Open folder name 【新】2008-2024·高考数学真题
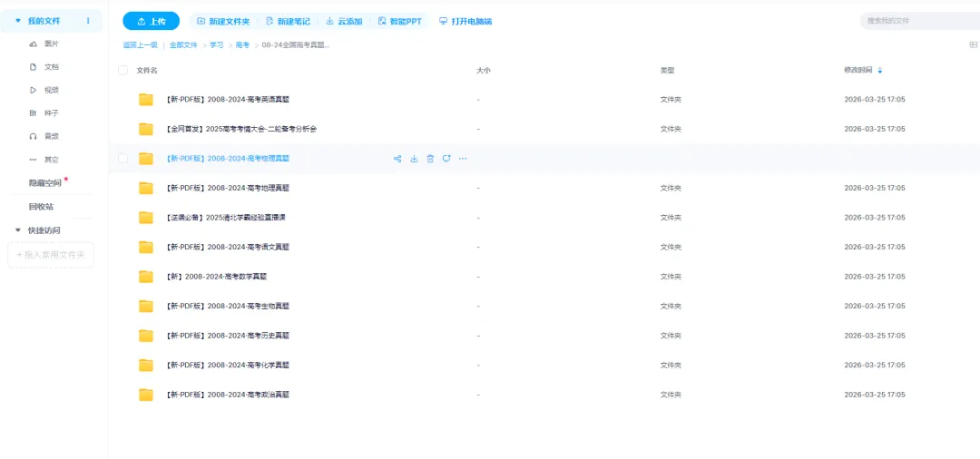980x459 pixels. coord(216,277)
